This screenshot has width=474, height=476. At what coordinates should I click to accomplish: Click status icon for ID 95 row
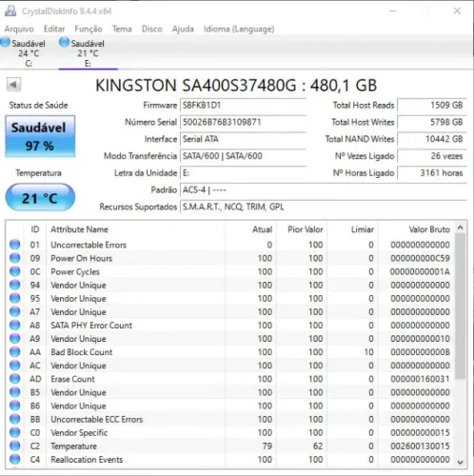click(14, 298)
